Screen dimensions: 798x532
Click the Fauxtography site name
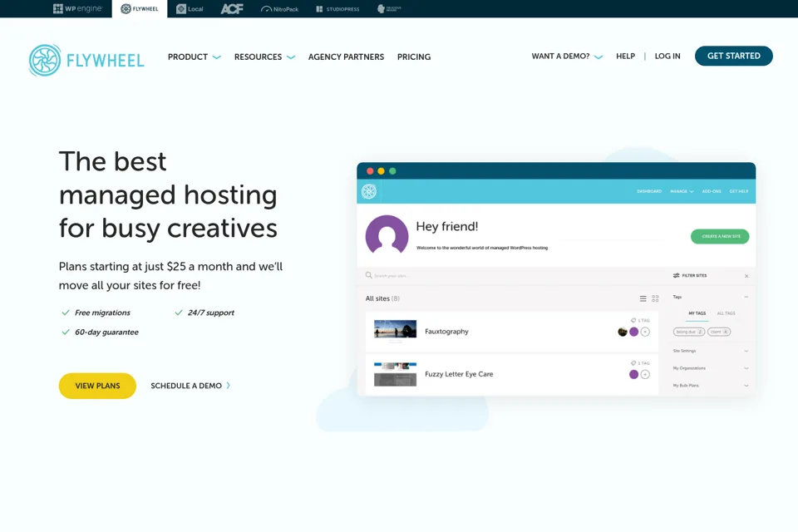(x=446, y=332)
